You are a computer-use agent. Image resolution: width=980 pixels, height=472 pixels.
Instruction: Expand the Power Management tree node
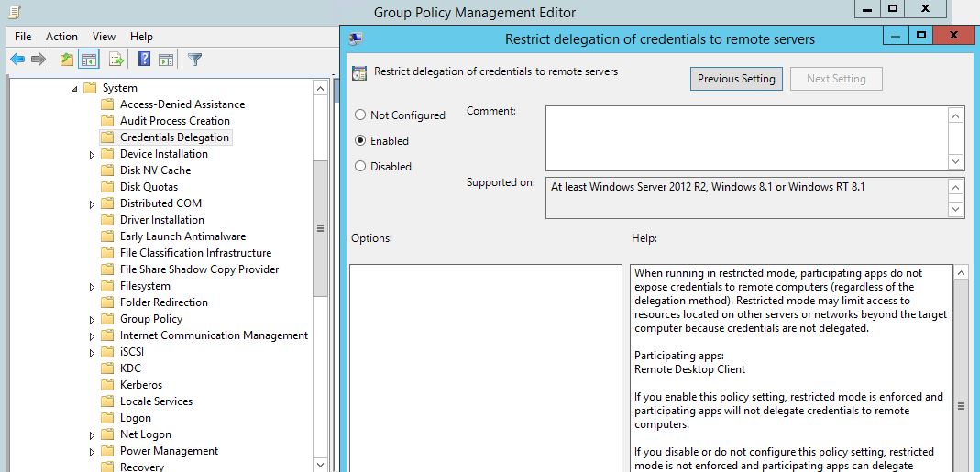click(93, 451)
